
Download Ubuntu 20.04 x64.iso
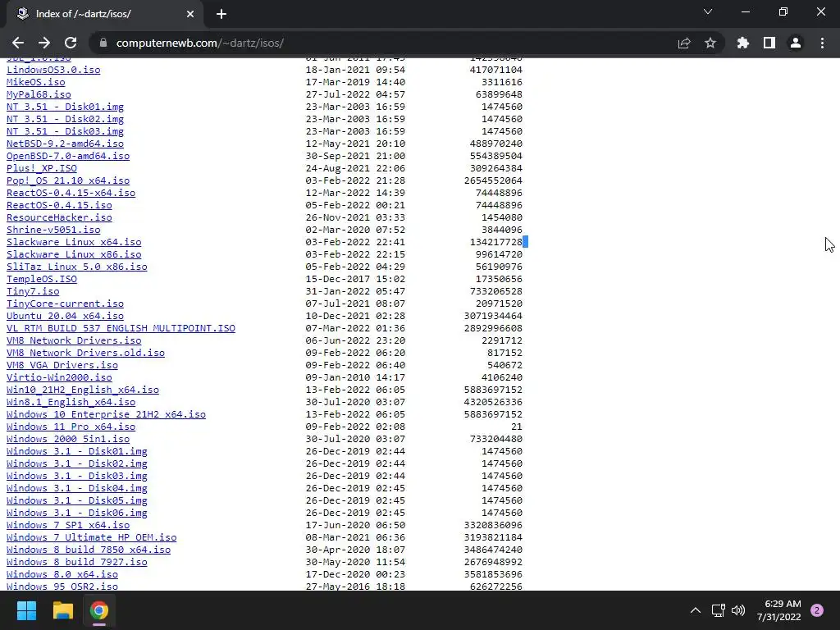[x=65, y=316]
